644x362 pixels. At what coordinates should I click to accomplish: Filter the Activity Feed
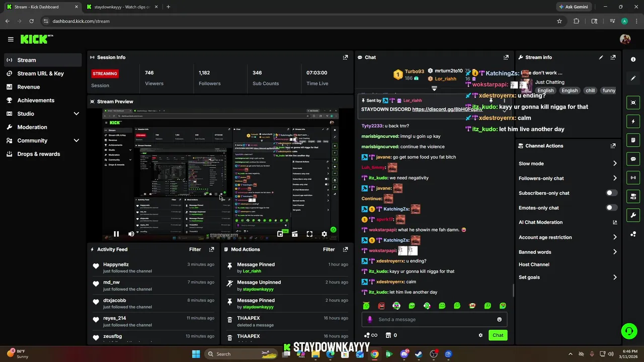pos(195,249)
